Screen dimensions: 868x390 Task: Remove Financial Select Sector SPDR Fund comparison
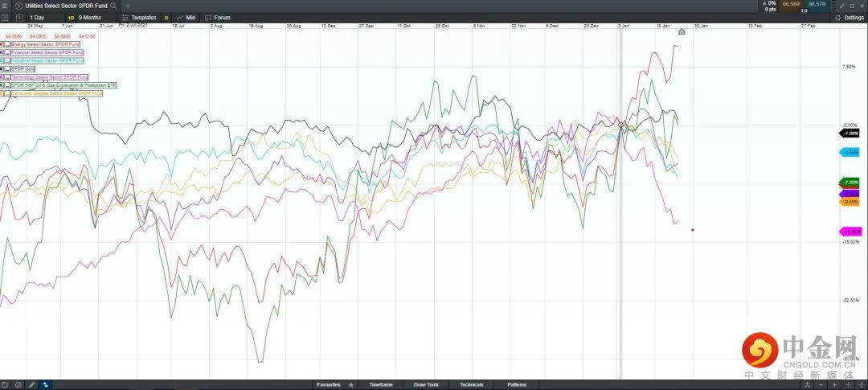pos(2,52)
